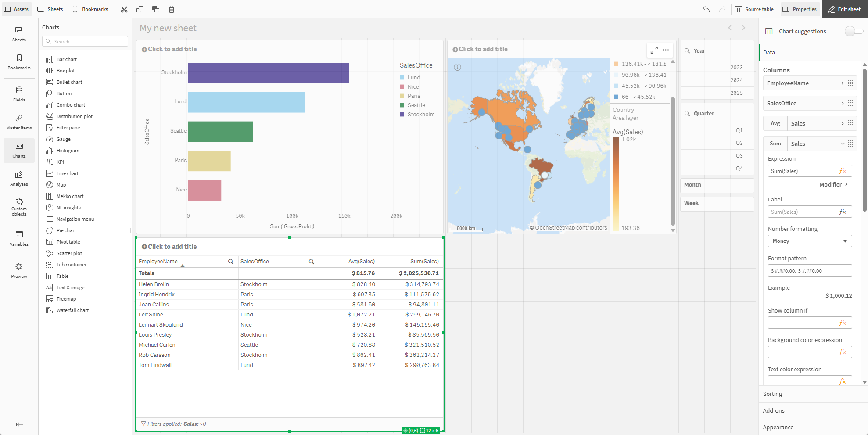Open full screen for the map chart
Viewport: 868px width, 435px height.
654,50
